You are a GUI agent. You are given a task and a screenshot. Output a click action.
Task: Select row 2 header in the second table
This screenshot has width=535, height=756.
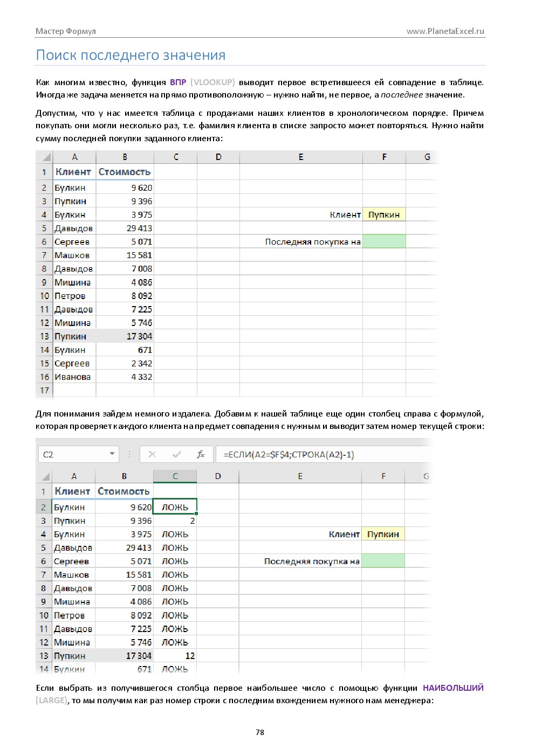click(44, 507)
